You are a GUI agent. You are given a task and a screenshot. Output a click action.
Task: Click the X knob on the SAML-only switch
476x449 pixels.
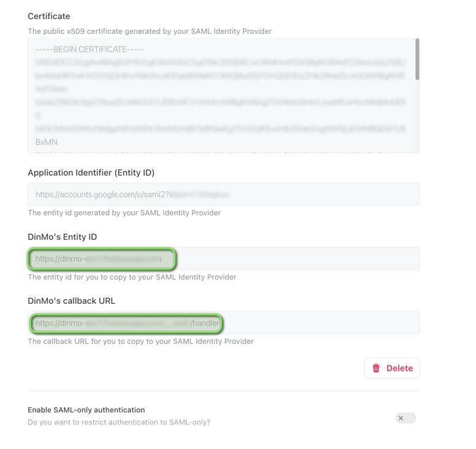(x=401, y=418)
